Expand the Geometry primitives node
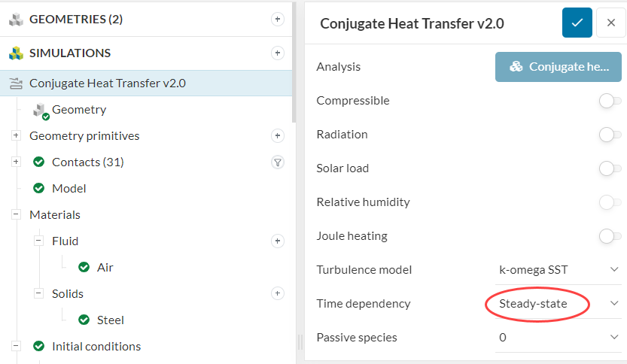627x364 pixels. pyautogui.click(x=16, y=136)
